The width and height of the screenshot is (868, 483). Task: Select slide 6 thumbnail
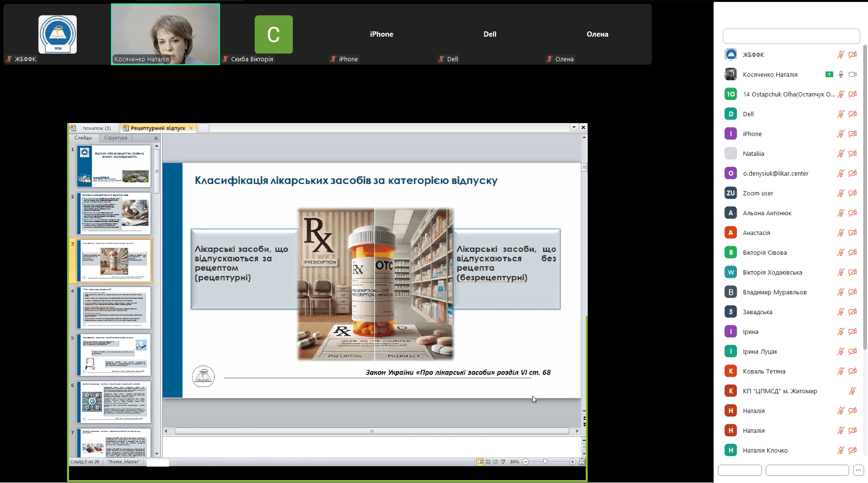click(114, 402)
